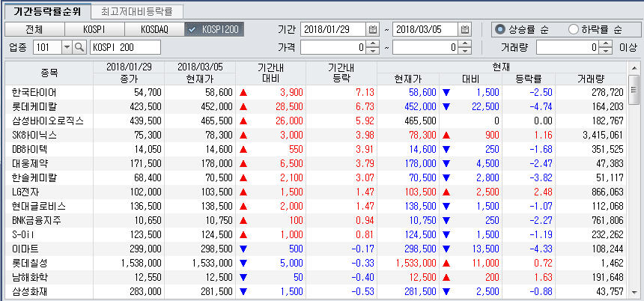Select the 한국타이어 row
This screenshot has width=644, height=301.
pyautogui.click(x=316, y=92)
